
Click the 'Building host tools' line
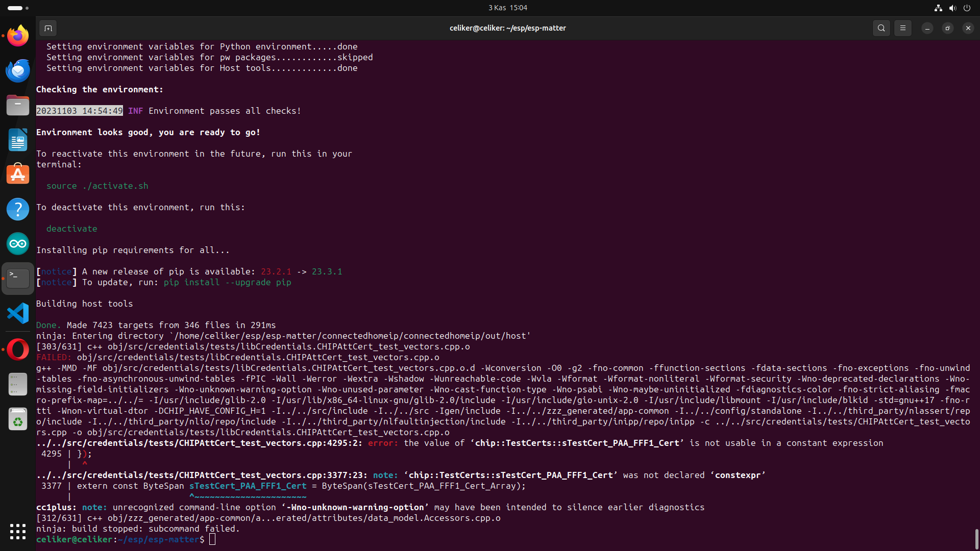(85, 304)
